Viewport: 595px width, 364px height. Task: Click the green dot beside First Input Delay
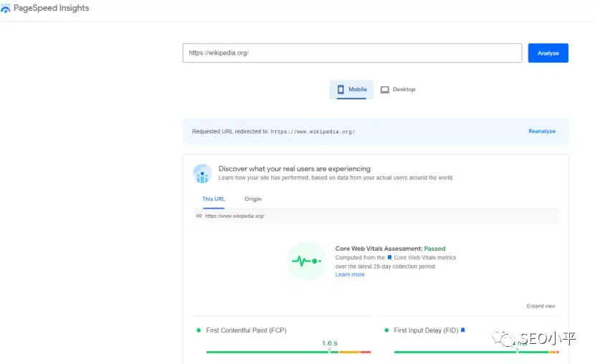pos(386,330)
